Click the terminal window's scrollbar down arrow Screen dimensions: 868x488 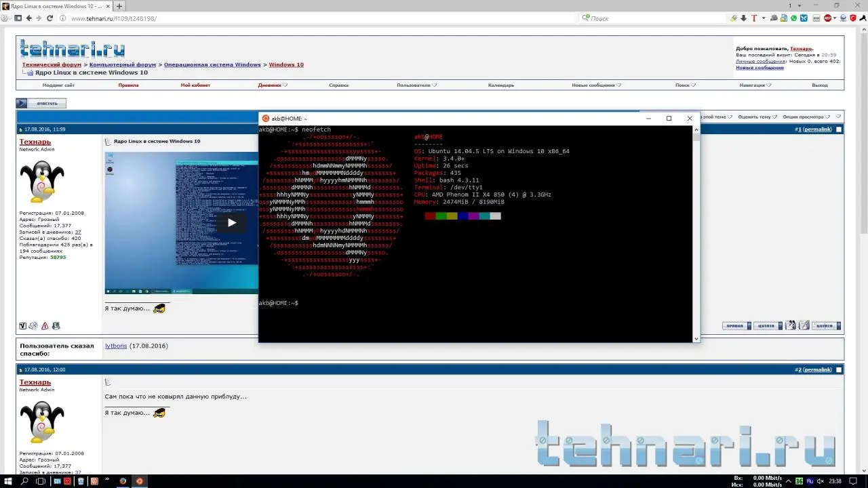click(696, 338)
